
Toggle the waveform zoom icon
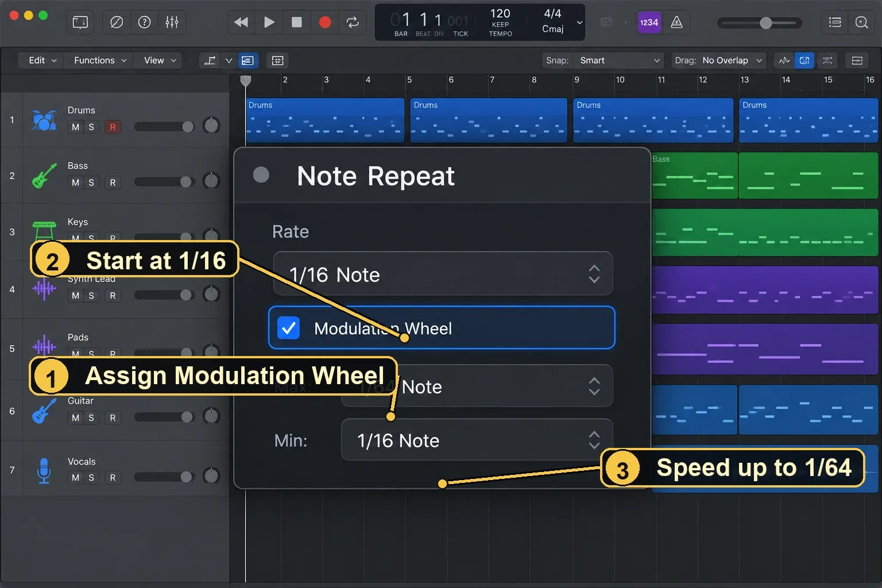tap(784, 60)
